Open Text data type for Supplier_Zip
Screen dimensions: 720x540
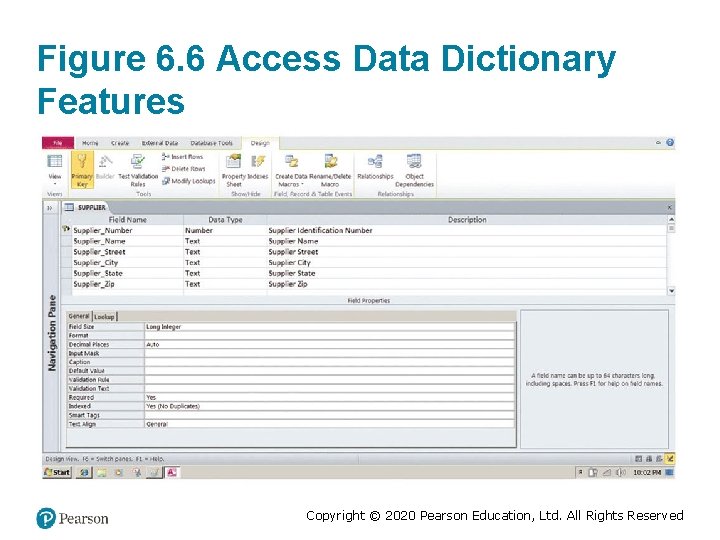pyautogui.click(x=225, y=284)
